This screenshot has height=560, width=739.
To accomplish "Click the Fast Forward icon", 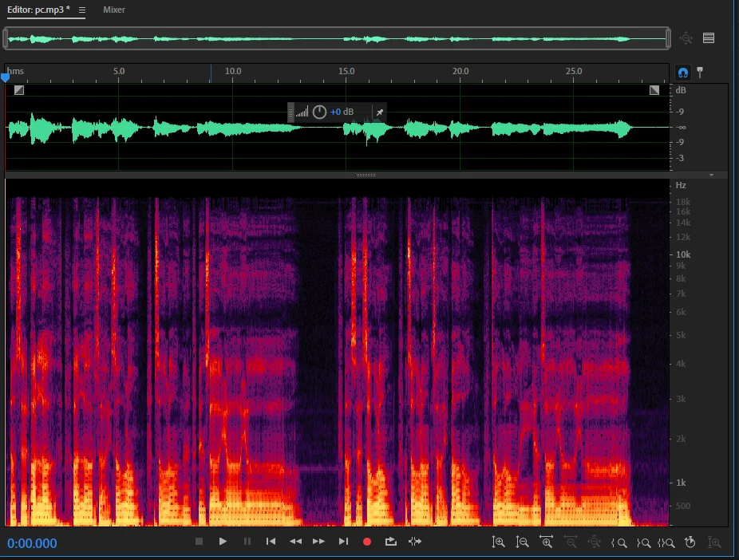I will [318, 542].
